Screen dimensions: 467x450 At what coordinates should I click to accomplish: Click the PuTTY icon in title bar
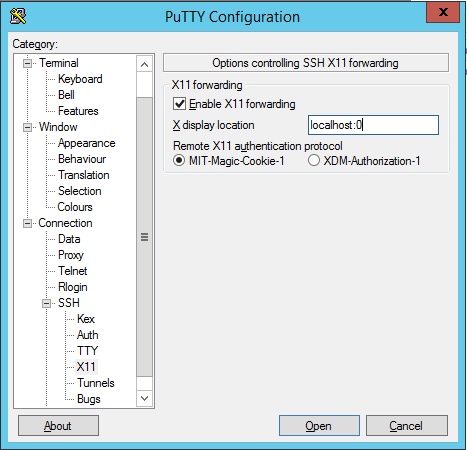[x=18, y=16]
